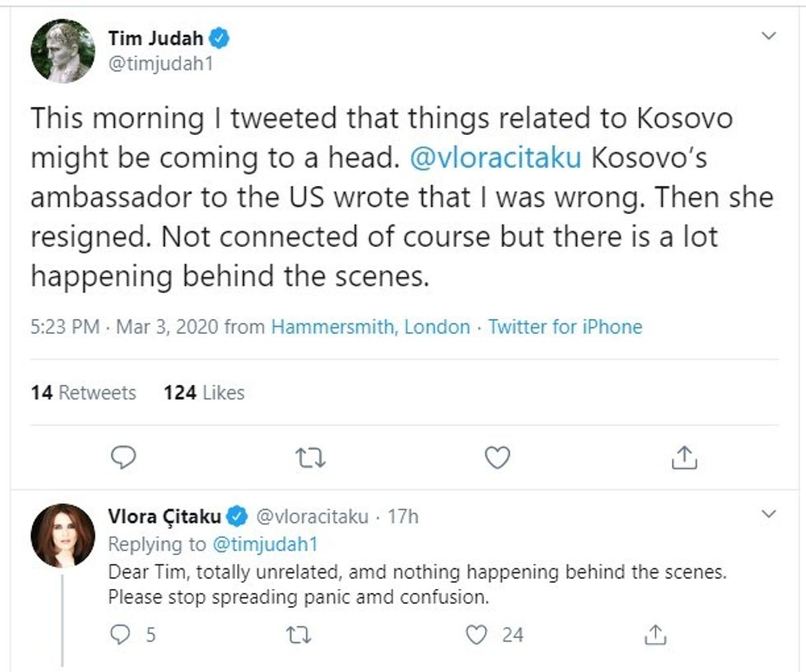Viewport: 806px width, 672px height.
Task: Open the Hammersmith, London location link
Action: pos(370,327)
